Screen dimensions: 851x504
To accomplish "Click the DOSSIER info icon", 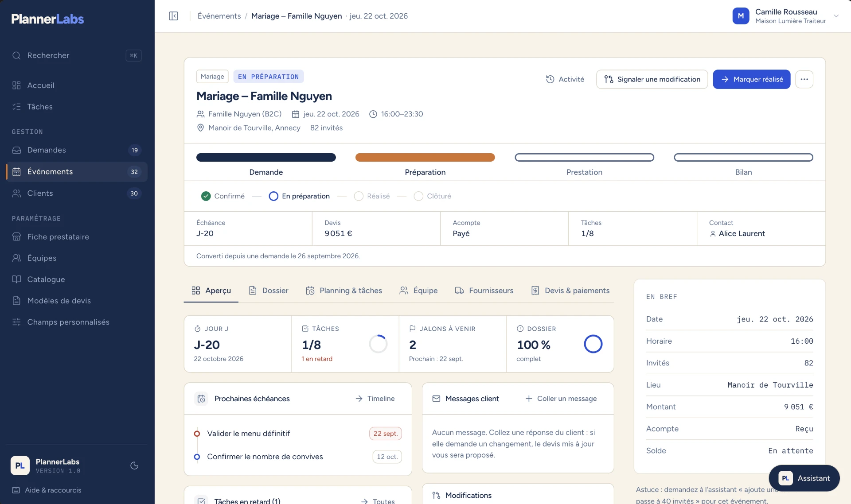I will (520, 329).
